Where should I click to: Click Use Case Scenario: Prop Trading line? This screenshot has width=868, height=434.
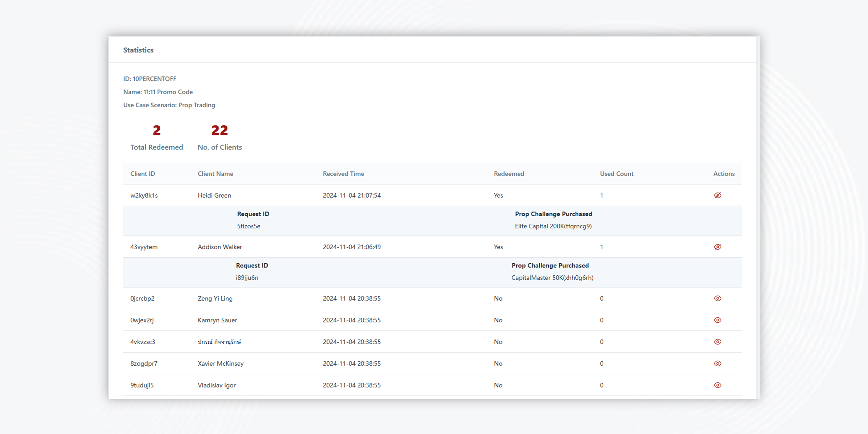tap(169, 105)
